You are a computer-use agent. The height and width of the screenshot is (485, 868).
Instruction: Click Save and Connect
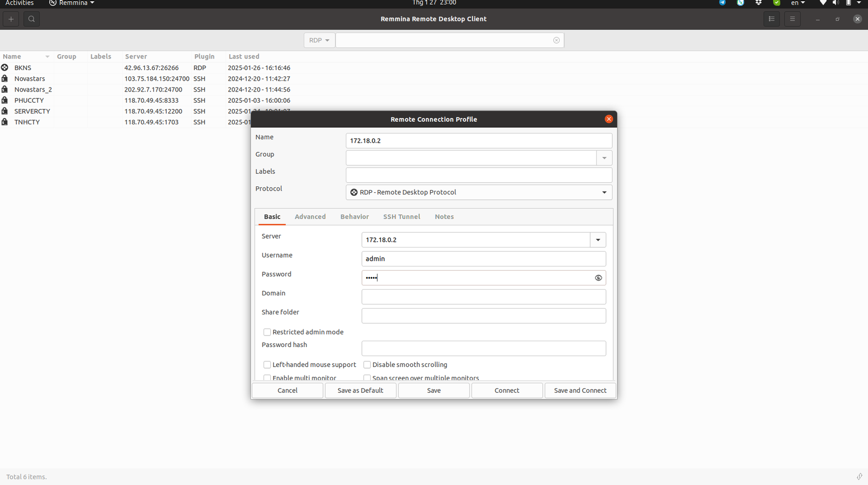580,391
